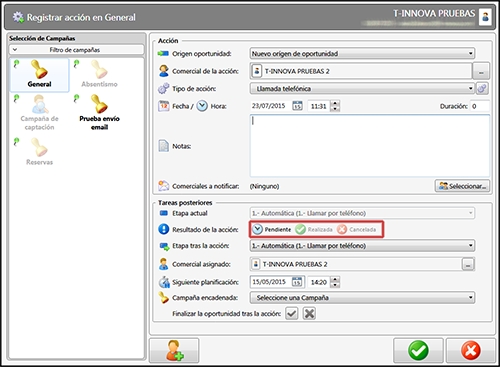Open the Etapa actual dropdown
The width and height of the screenshot is (500, 367).
click(362, 213)
